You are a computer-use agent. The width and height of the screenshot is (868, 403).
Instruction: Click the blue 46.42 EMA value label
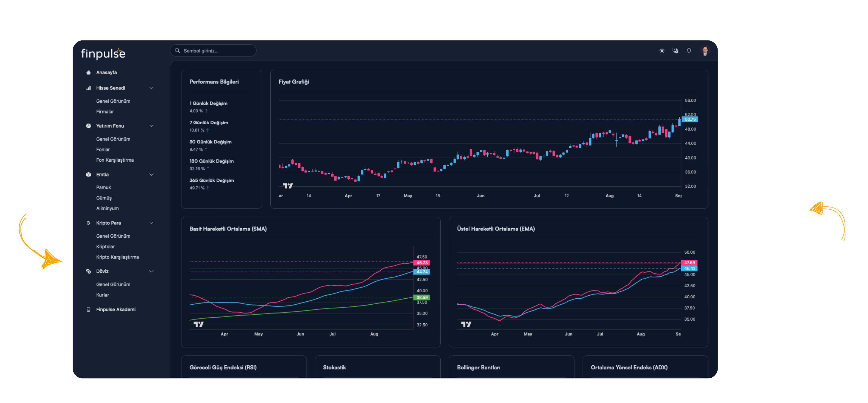[x=689, y=268]
